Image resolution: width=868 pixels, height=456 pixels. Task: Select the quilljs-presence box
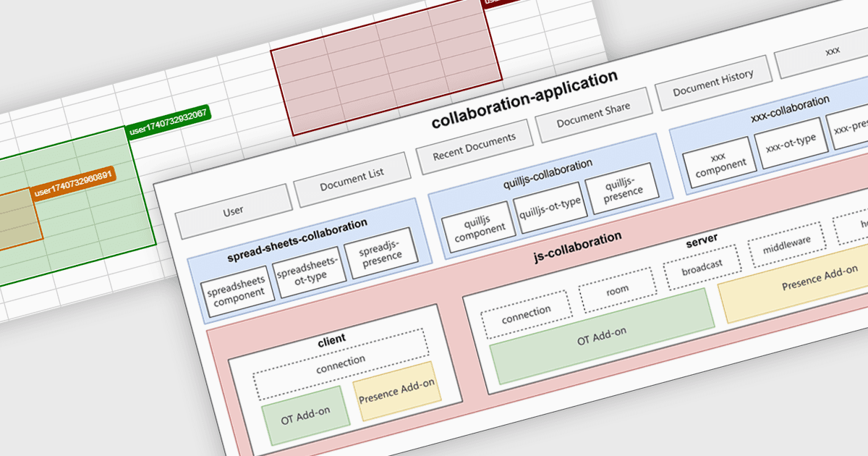click(624, 187)
